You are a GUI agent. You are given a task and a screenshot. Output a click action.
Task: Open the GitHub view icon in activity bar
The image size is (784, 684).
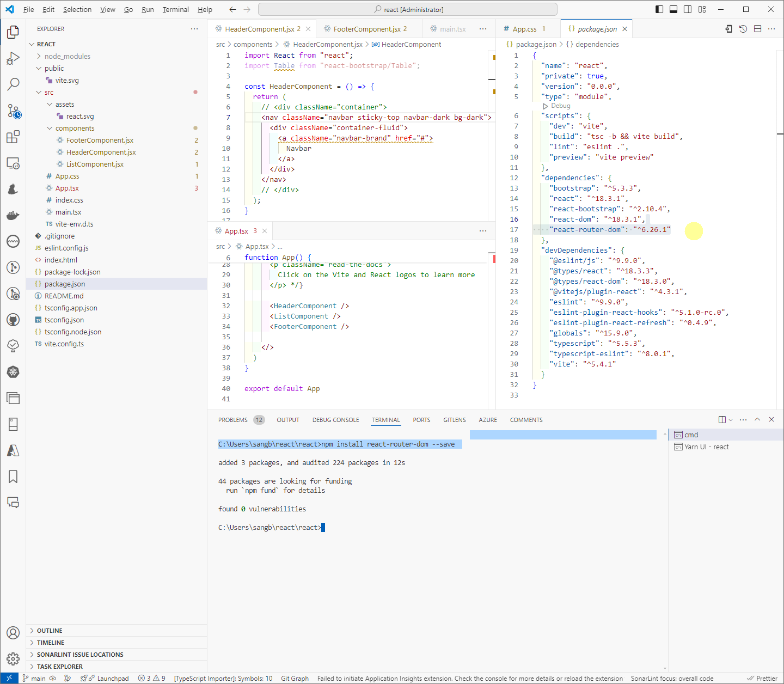pos(13,320)
